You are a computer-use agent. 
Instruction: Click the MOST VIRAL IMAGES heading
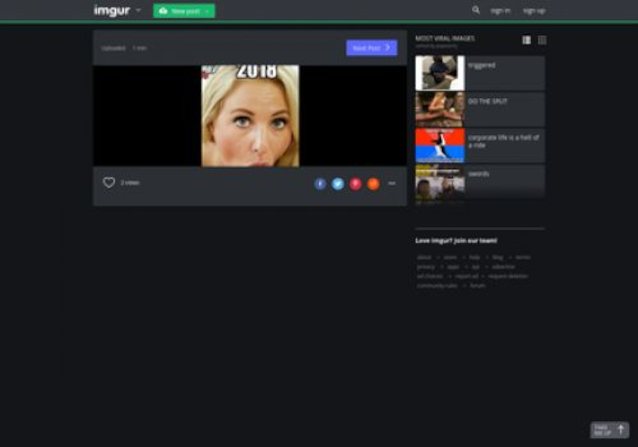pos(445,38)
